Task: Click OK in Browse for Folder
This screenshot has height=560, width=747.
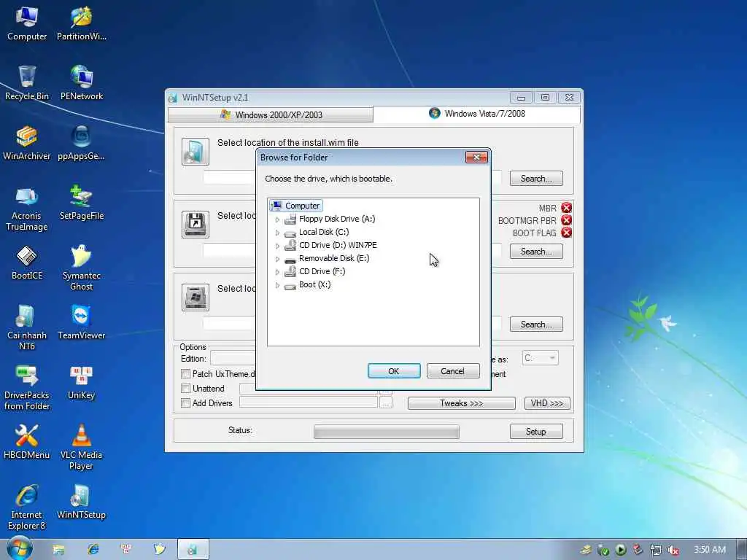Action: pyautogui.click(x=394, y=371)
